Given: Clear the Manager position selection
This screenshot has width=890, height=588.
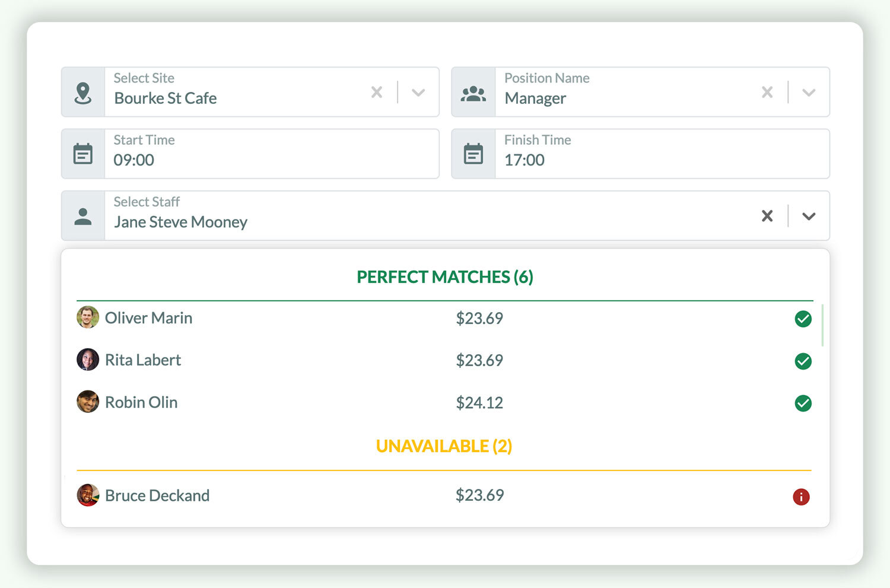Looking at the screenshot, I should pos(767,93).
